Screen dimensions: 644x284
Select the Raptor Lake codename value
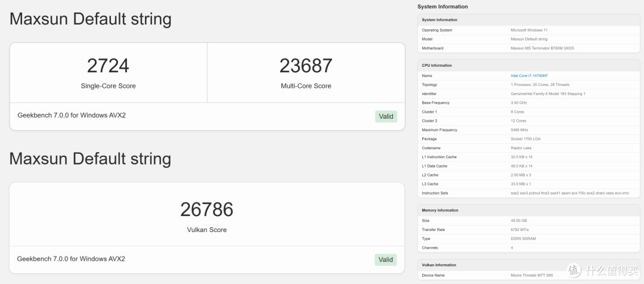(521, 148)
